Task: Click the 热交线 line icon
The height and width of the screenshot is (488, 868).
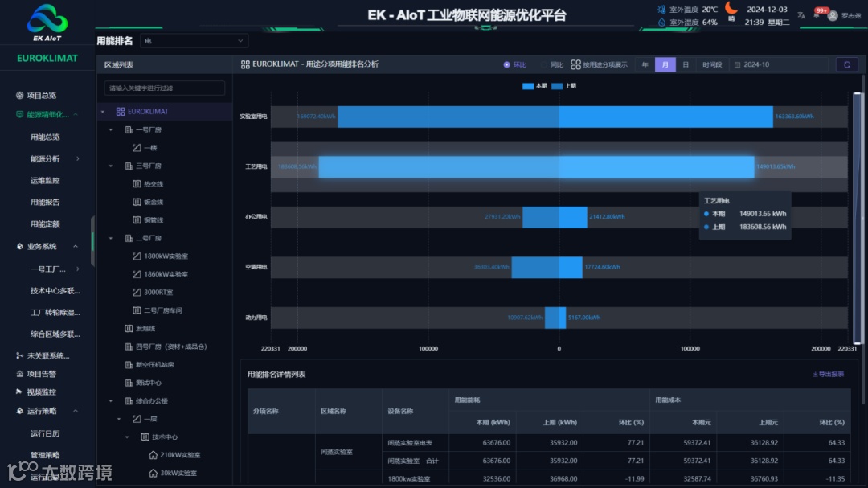Action: [x=137, y=184]
